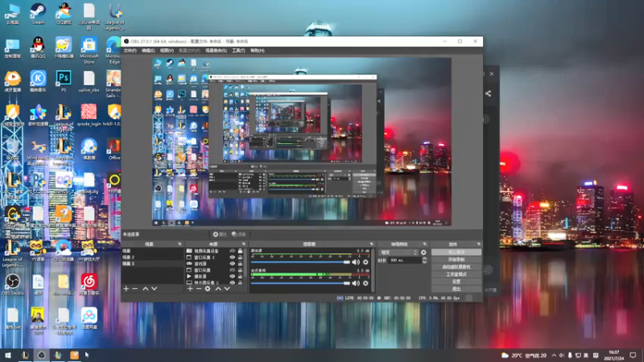Open PS Photoshop desktop shortcut

click(64, 81)
